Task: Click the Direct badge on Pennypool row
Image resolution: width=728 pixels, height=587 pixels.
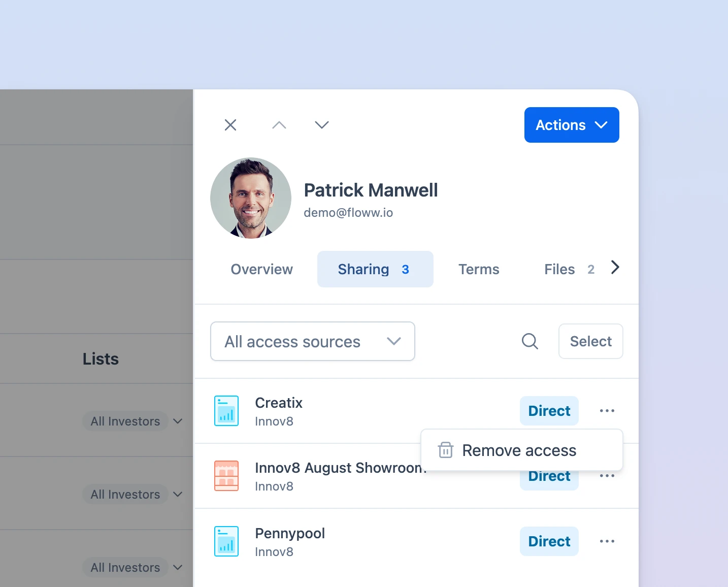Action: coord(549,541)
